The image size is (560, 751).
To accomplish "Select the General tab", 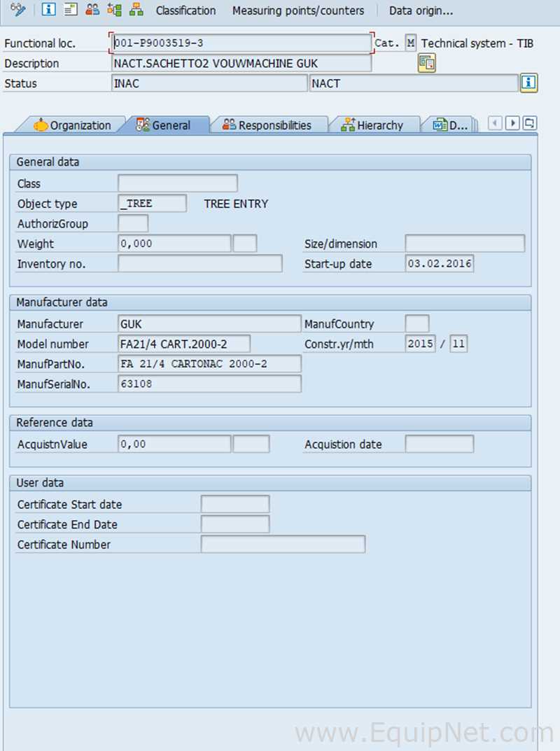I will coord(163,125).
